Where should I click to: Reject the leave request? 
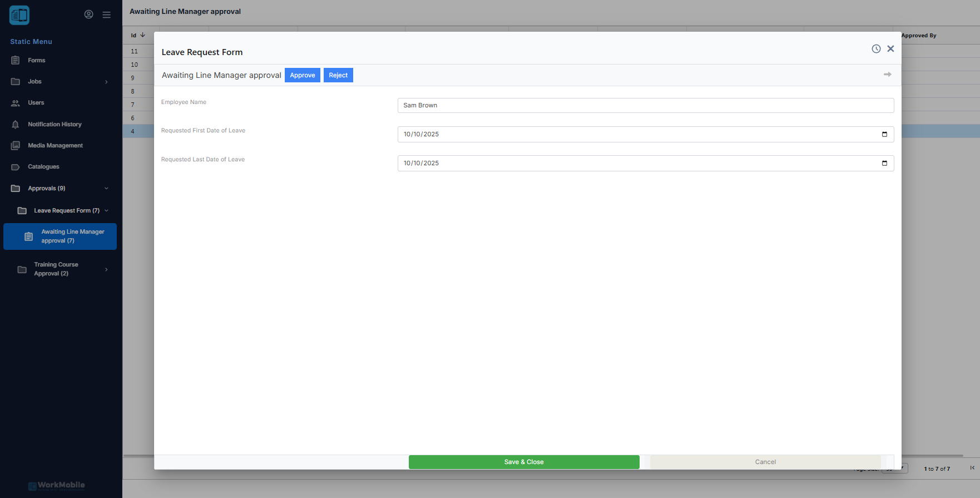[338, 75]
